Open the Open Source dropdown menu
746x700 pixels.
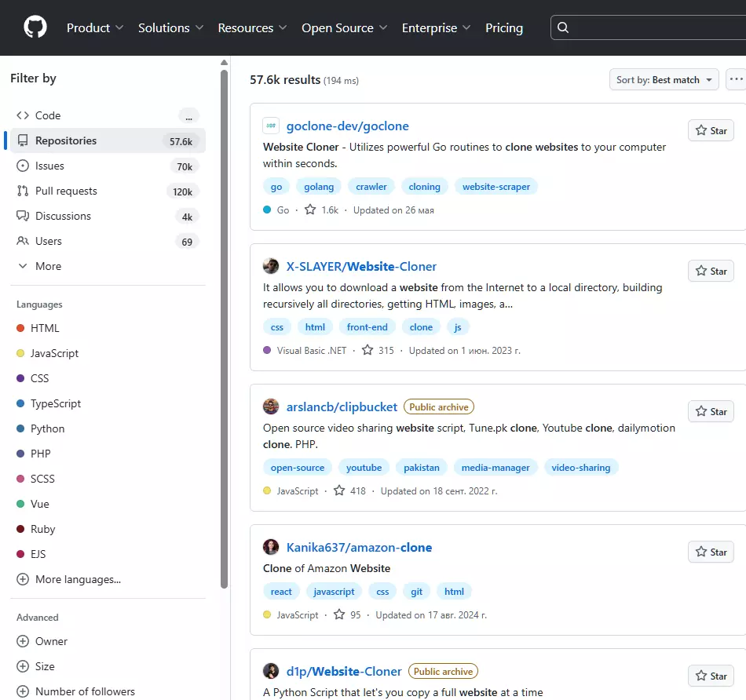click(x=345, y=28)
